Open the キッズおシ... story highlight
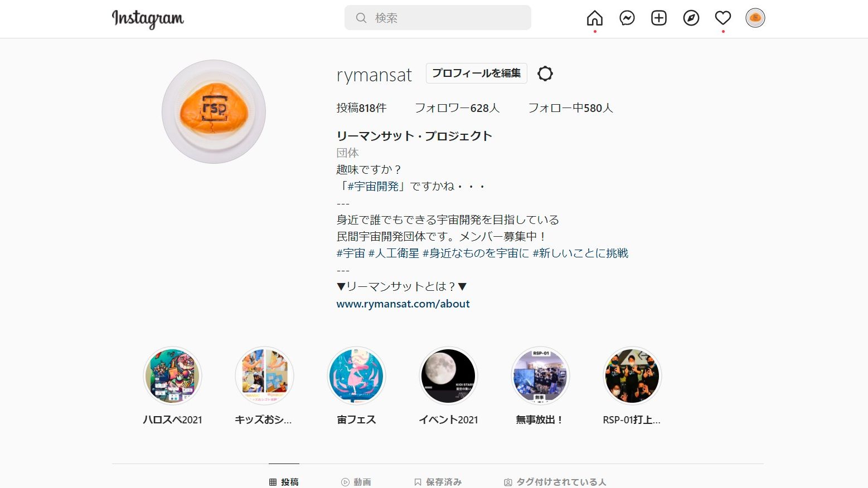This screenshot has width=868, height=488. point(264,385)
